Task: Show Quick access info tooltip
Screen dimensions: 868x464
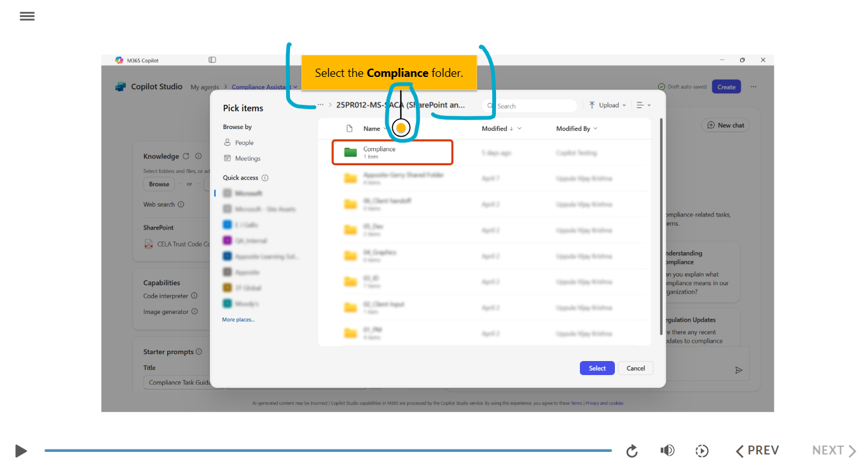Action: click(265, 178)
